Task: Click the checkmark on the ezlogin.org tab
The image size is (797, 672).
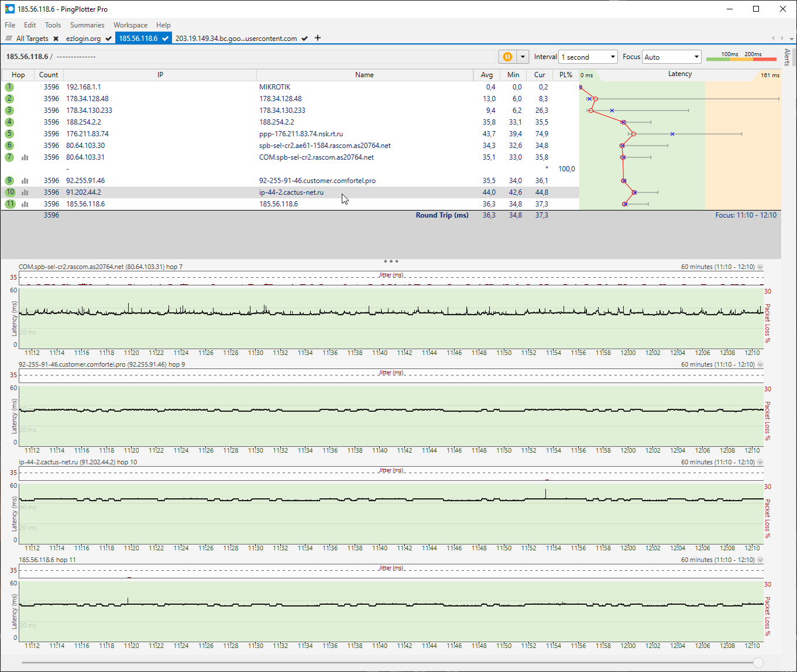Action: 108,39
